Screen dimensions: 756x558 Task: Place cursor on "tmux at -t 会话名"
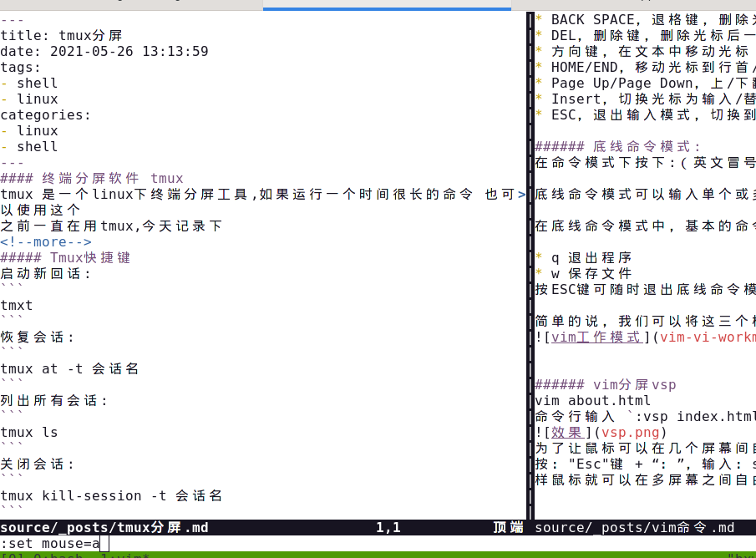[x=69, y=369]
